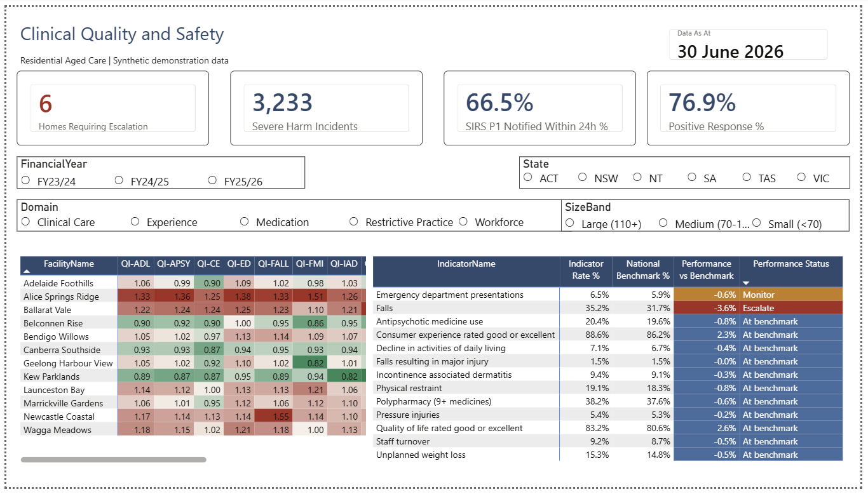868x494 pixels.
Task: Click the Falls indicator row name
Action: (384, 308)
